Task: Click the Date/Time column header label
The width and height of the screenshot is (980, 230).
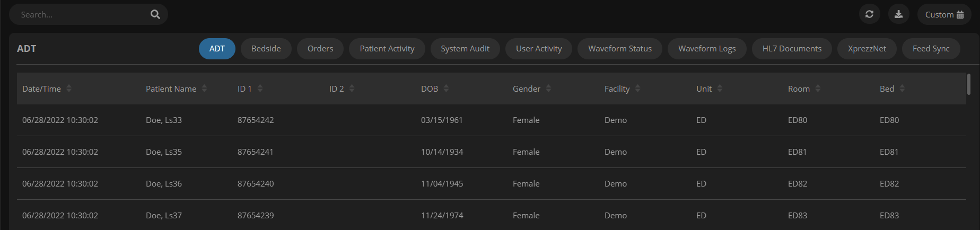Action: (41, 89)
